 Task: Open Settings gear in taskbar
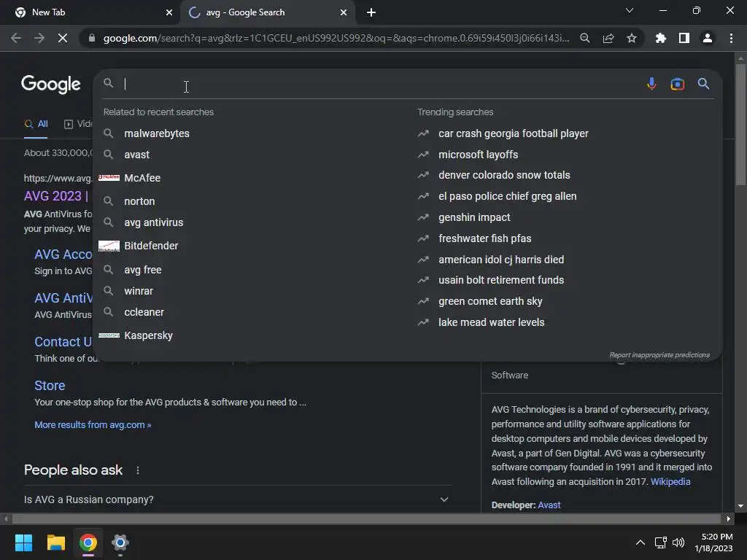(x=120, y=542)
